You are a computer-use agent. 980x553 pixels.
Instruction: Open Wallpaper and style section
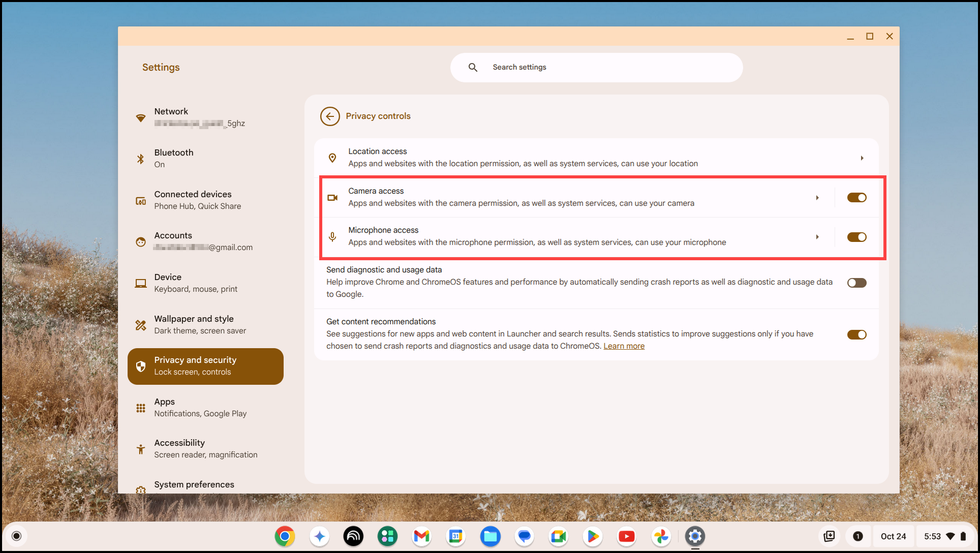pyautogui.click(x=194, y=324)
